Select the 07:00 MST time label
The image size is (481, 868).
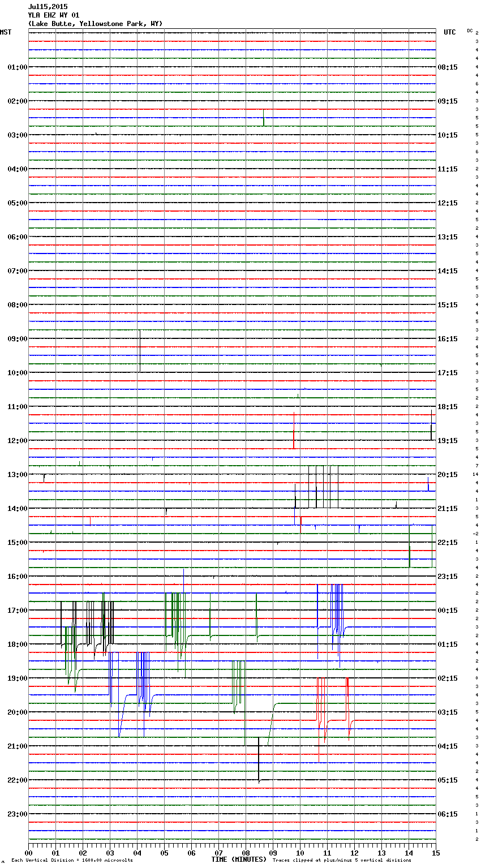coord(18,271)
